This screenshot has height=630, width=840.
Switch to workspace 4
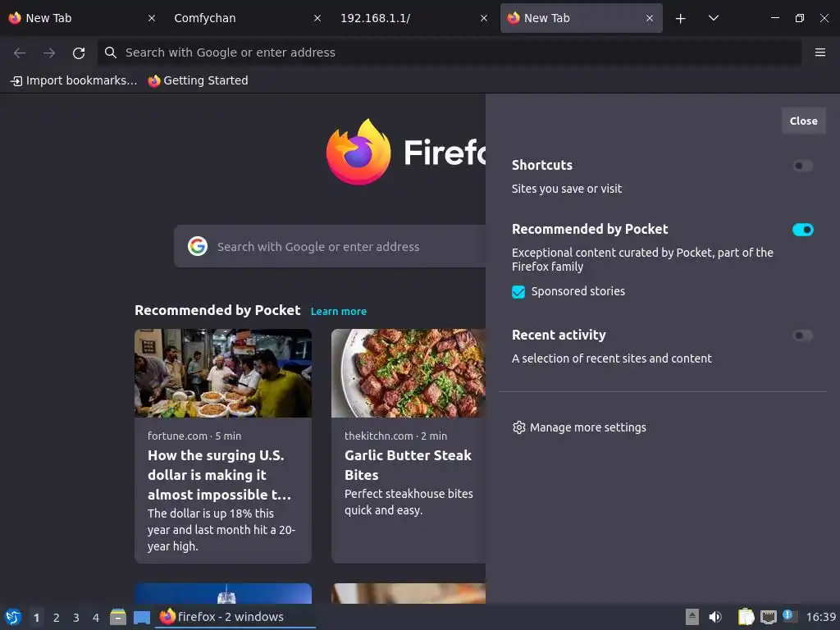(96, 618)
